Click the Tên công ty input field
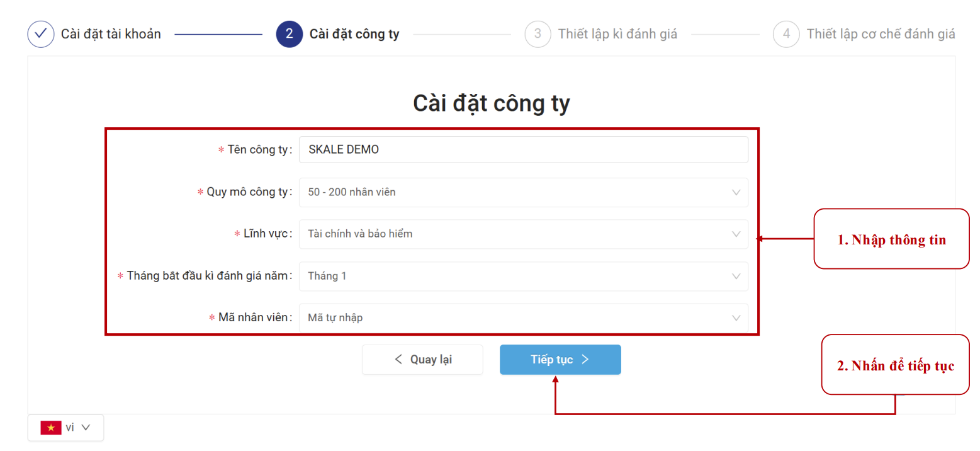 pyautogui.click(x=522, y=150)
